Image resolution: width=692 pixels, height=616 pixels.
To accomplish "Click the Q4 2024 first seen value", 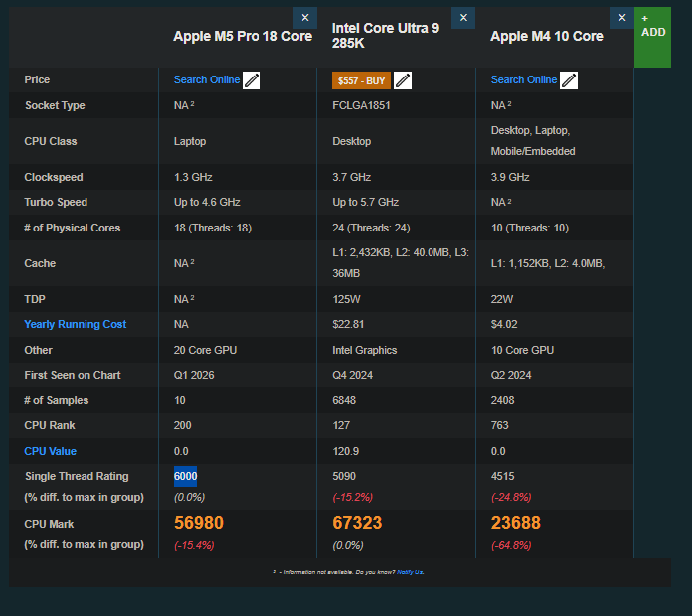I will 352,375.
